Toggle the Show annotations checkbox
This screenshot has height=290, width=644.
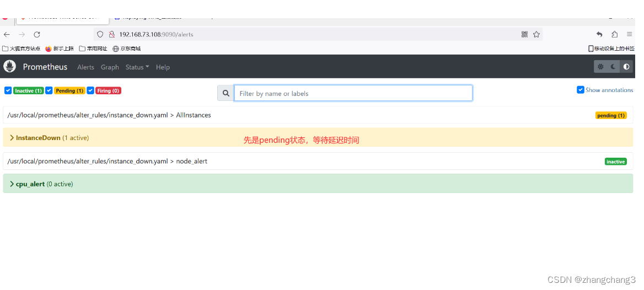point(581,89)
